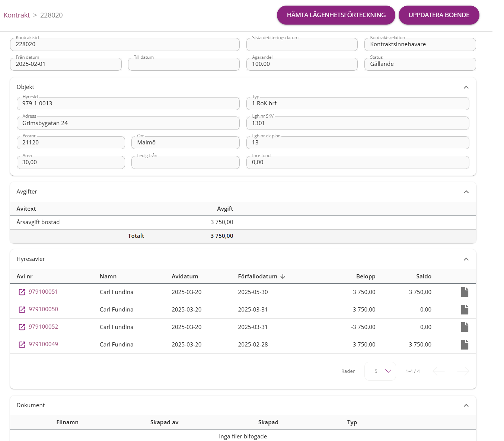Click the Adress field Grimsbygatan 24
Image resolution: width=504 pixels, height=441 pixels.
(128, 123)
